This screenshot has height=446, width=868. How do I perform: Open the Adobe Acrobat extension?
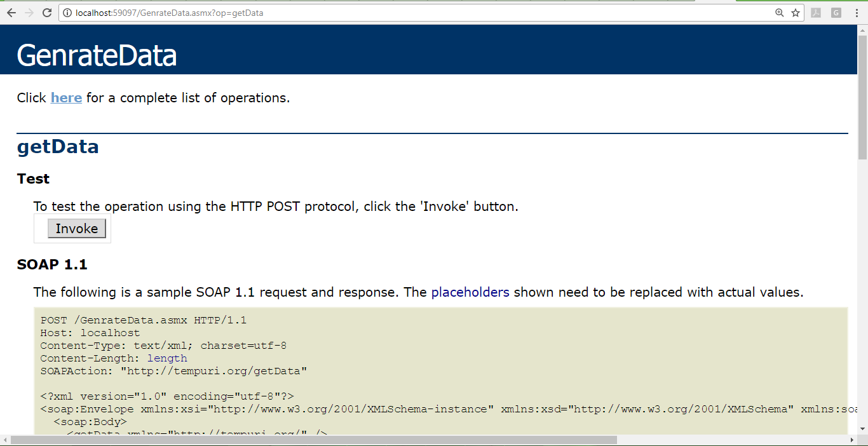[x=815, y=13]
